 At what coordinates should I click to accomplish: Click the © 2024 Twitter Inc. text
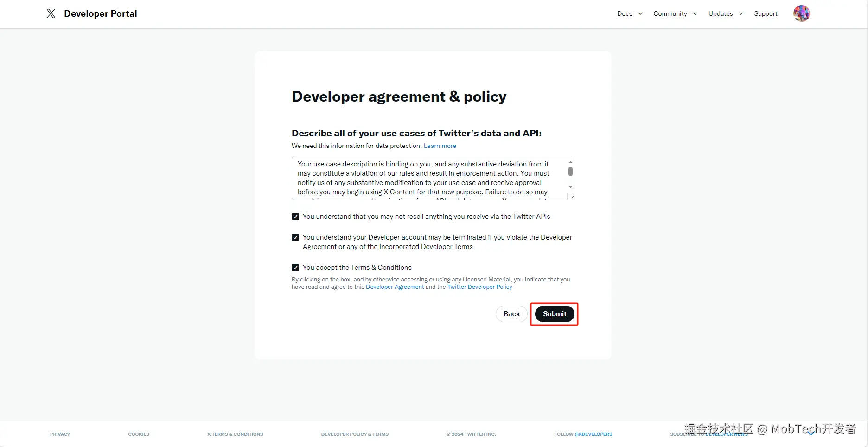(x=471, y=434)
